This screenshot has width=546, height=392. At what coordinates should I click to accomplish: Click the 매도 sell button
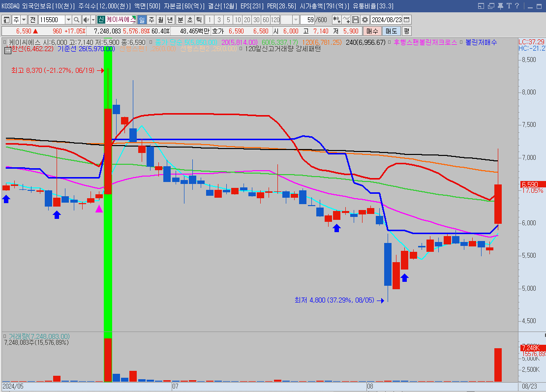391,31
